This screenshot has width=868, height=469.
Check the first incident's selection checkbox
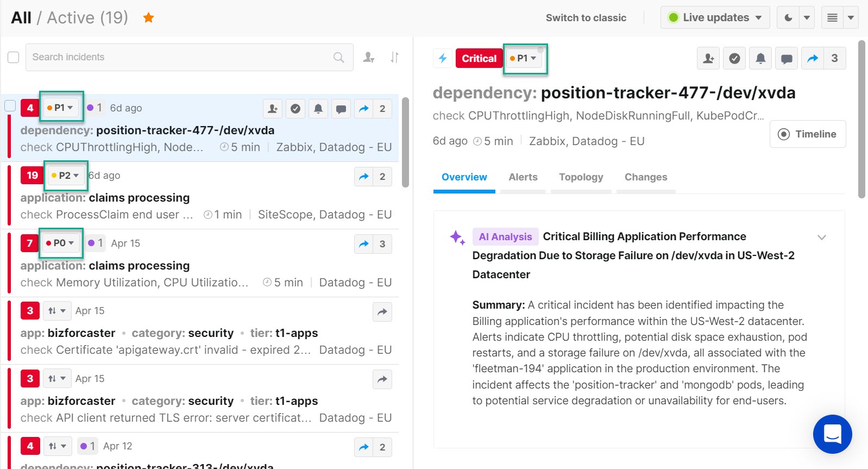10,105
